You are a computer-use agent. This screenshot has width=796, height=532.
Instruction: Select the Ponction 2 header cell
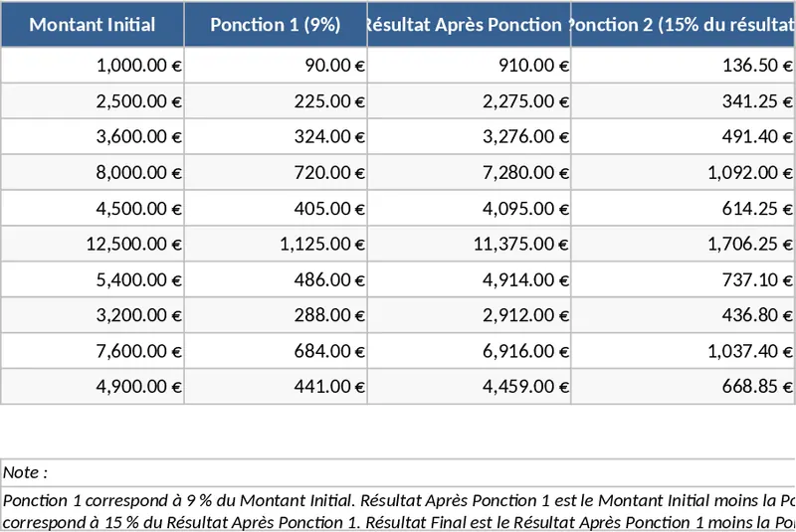coord(684,25)
